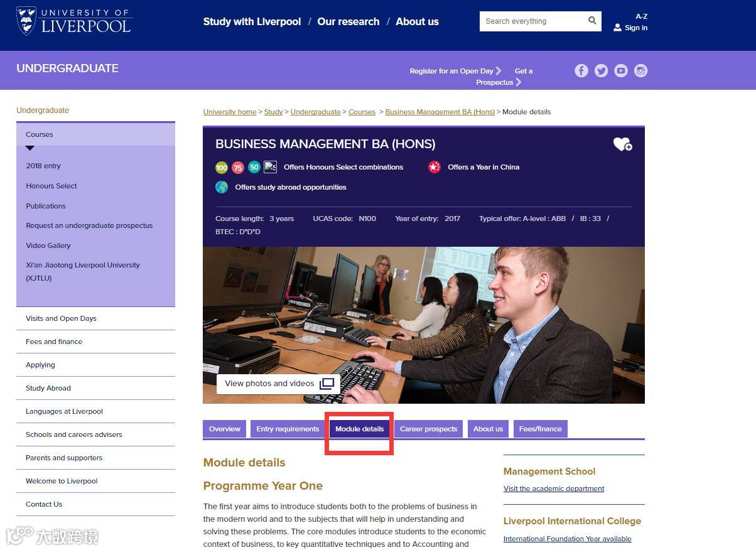Click the A-Z link
This screenshot has height=550, width=756.
(x=641, y=16)
